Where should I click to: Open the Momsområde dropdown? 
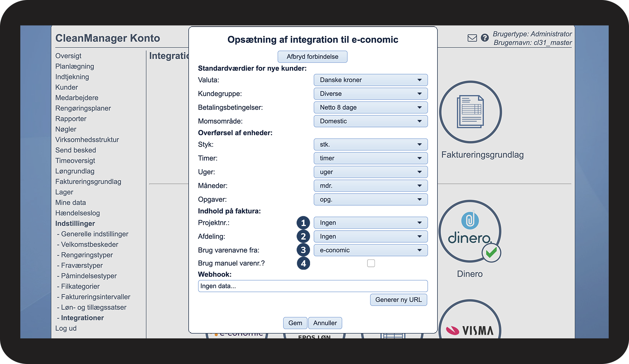click(371, 121)
